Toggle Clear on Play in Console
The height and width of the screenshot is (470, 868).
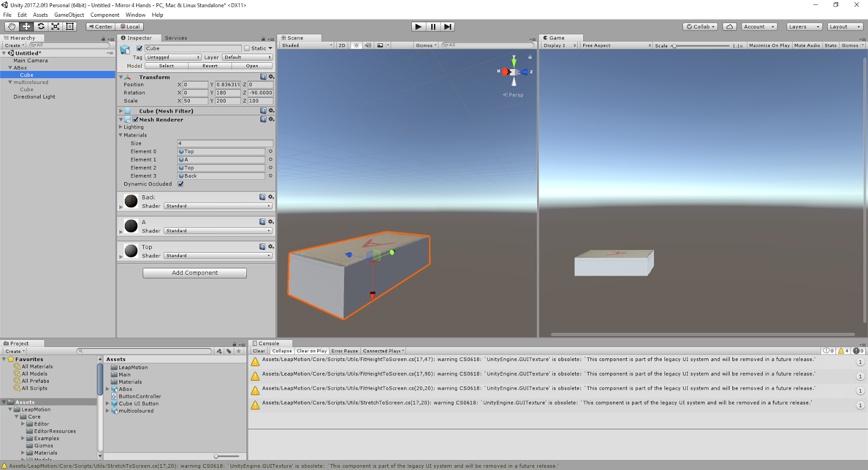[x=311, y=351]
